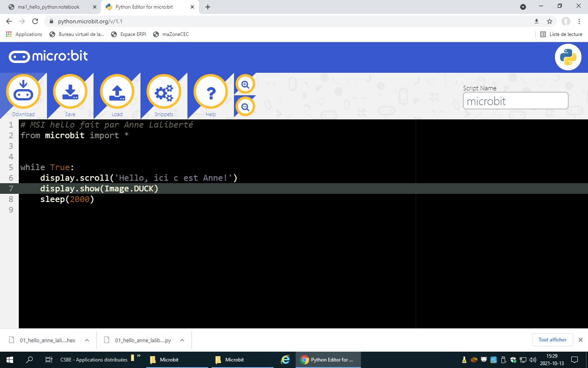
Task: Open the notification center icon
Action: 575,360
